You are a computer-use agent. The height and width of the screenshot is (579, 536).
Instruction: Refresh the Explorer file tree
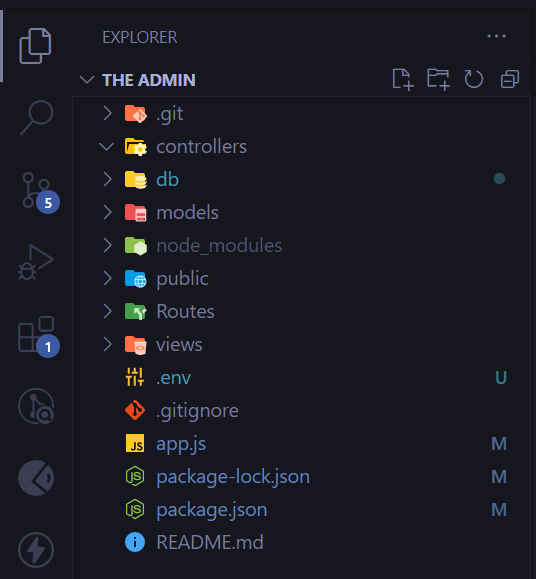click(474, 79)
